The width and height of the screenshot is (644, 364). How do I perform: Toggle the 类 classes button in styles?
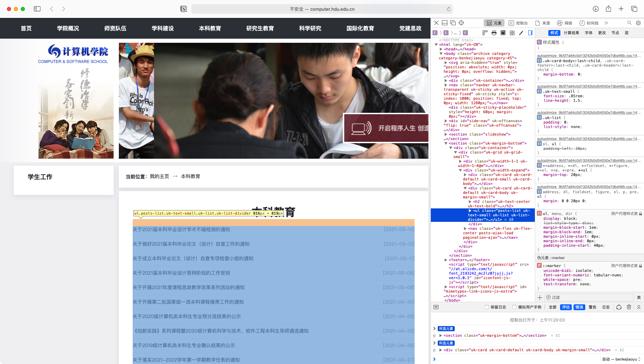639,297
